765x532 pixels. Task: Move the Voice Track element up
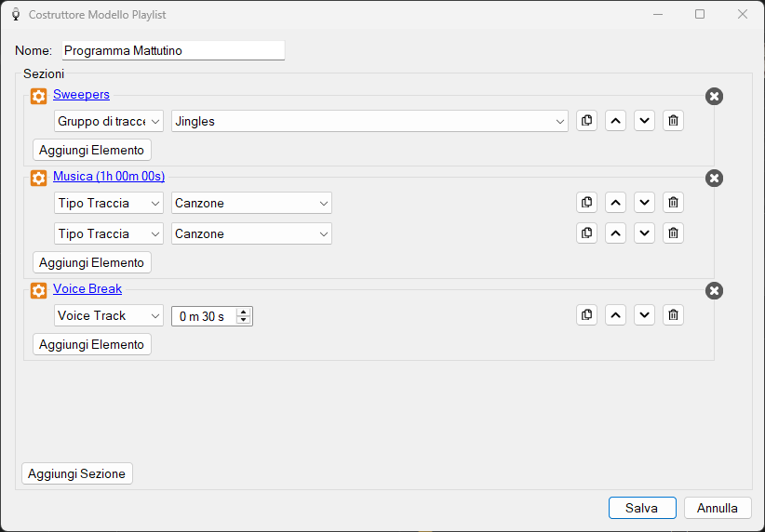[x=615, y=315]
